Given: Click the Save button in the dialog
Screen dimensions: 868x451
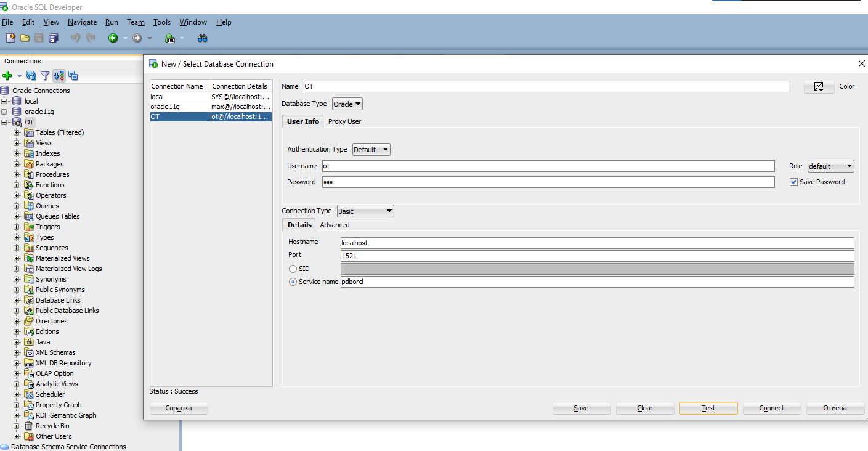Looking at the screenshot, I should pos(582,408).
